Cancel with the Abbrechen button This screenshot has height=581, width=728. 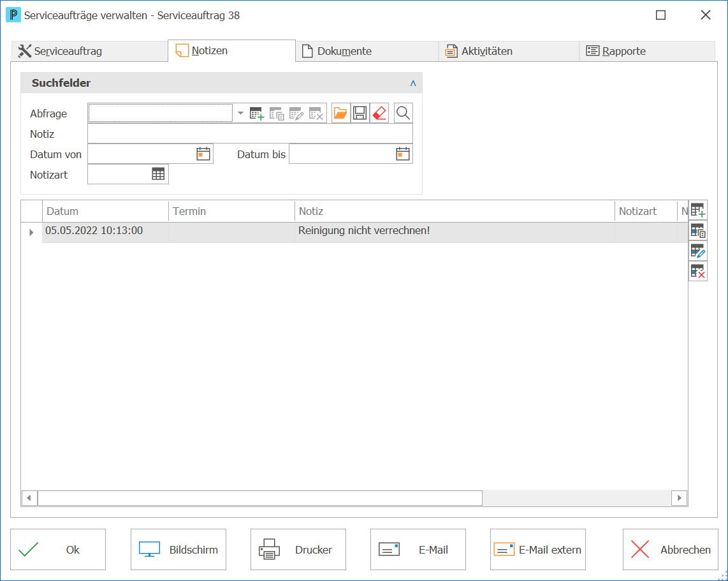pos(671,549)
